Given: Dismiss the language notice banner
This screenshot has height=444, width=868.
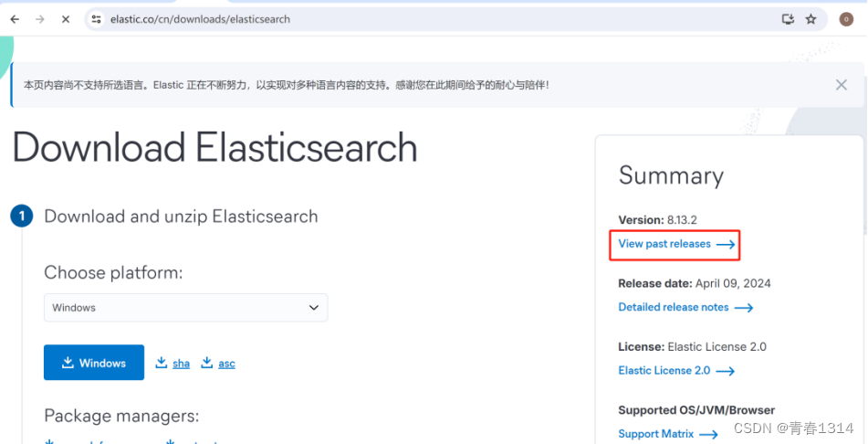Looking at the screenshot, I should point(842,85).
